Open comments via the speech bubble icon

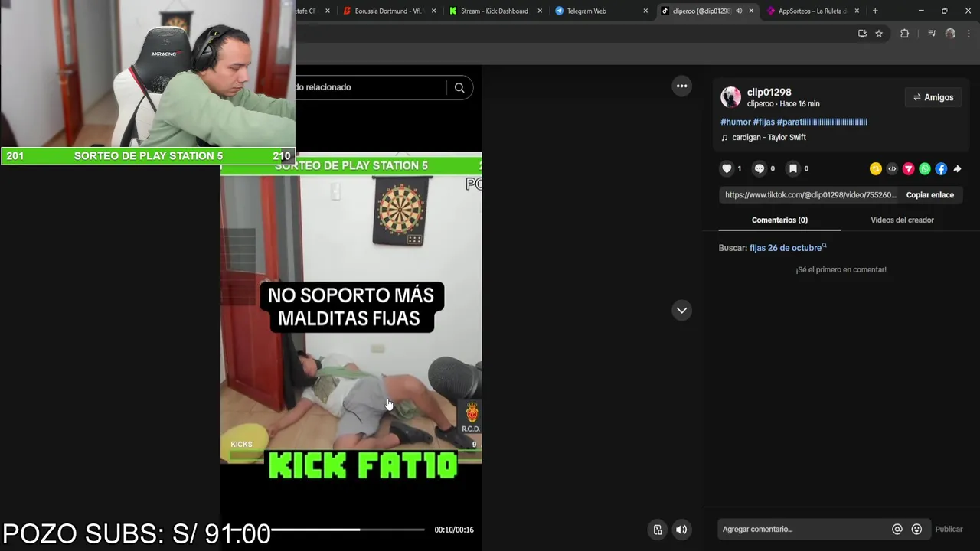coord(759,168)
